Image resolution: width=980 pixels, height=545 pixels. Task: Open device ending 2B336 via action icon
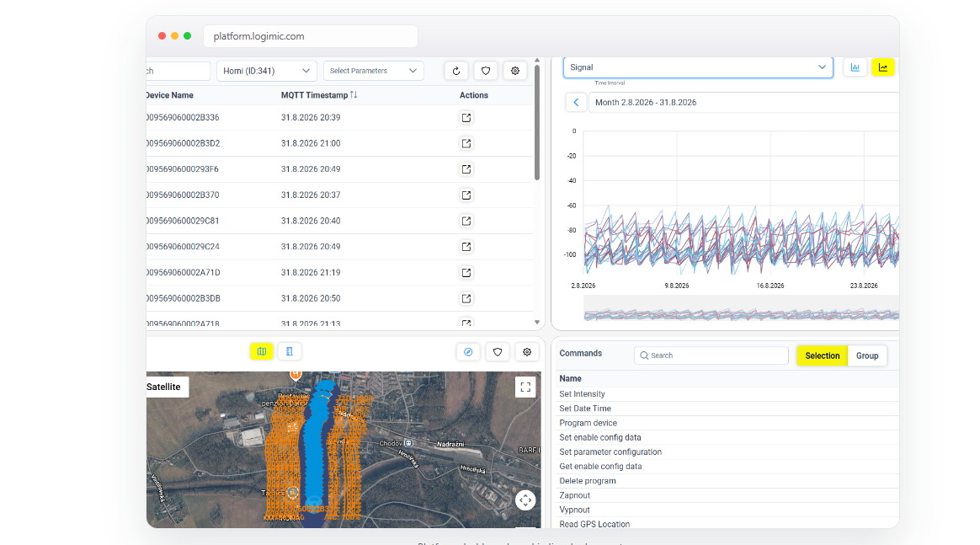click(466, 117)
